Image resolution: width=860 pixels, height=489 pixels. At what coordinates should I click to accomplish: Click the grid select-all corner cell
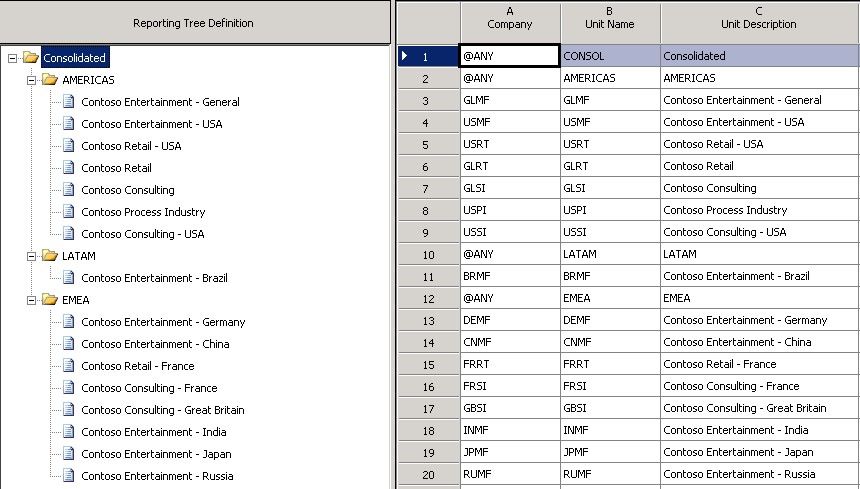(428, 22)
